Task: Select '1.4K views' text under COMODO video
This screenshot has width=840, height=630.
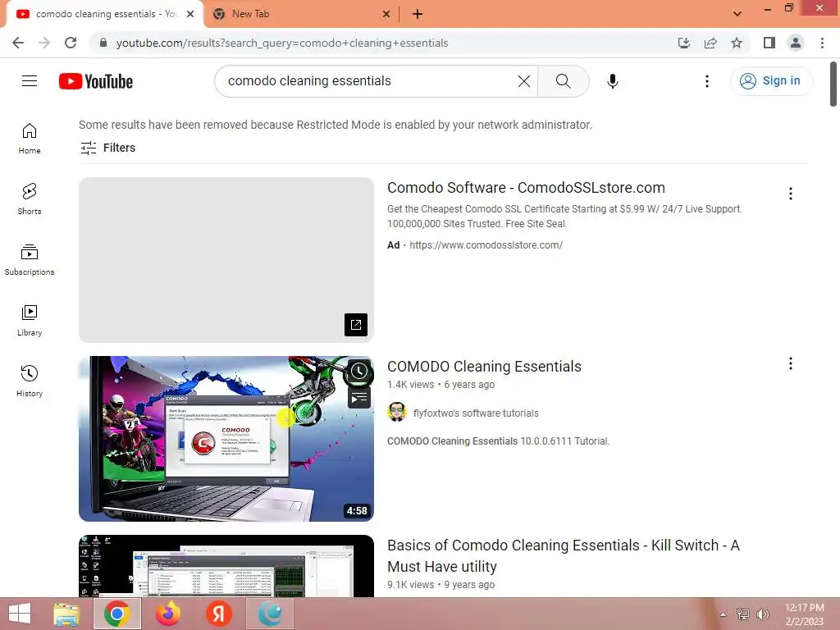Action: point(411,385)
